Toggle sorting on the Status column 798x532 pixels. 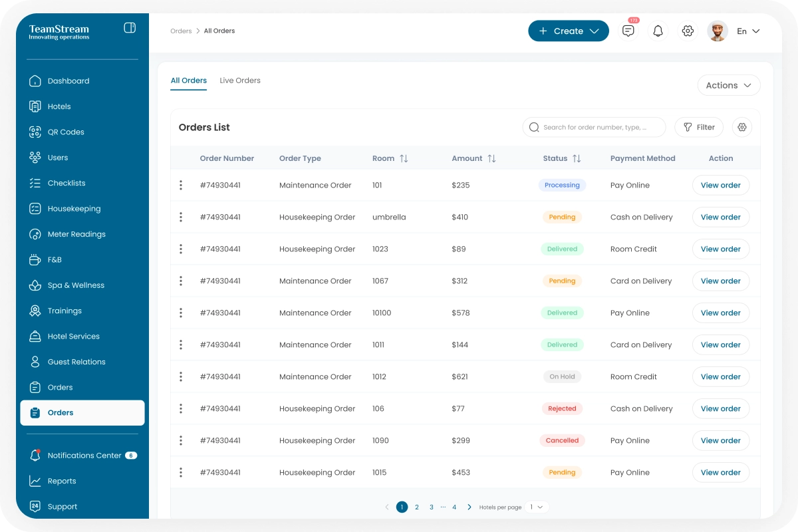tap(577, 158)
